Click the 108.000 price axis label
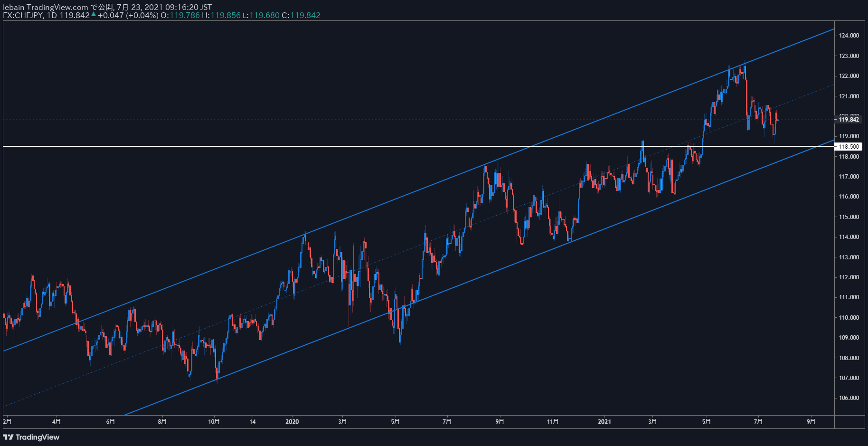This screenshot has height=446, width=868. pyautogui.click(x=849, y=358)
